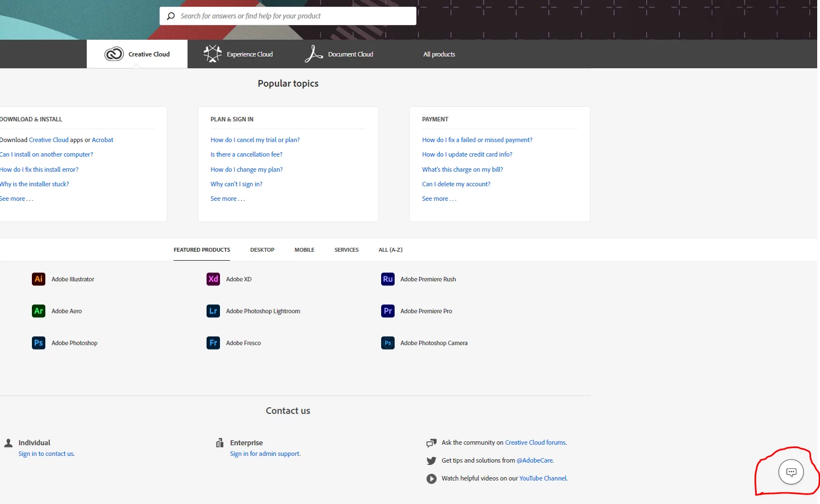The image size is (820, 504).
Task: Click See more under Payment
Action: coord(439,199)
